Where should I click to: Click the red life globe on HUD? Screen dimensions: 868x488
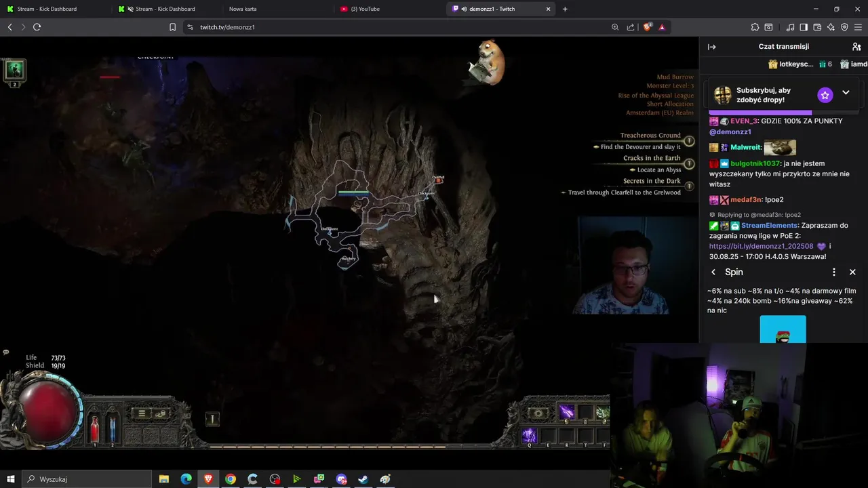(47, 411)
